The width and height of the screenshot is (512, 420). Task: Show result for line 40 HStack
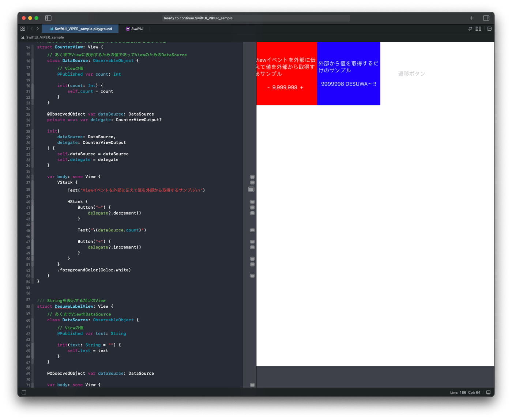point(252,202)
